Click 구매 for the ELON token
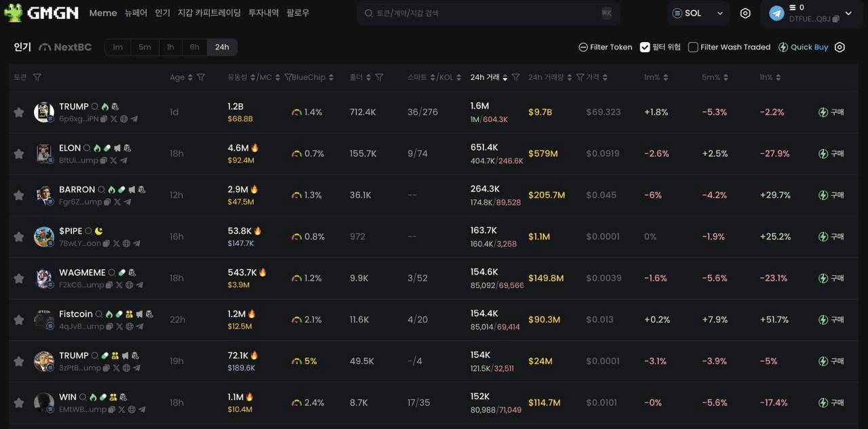 831,154
